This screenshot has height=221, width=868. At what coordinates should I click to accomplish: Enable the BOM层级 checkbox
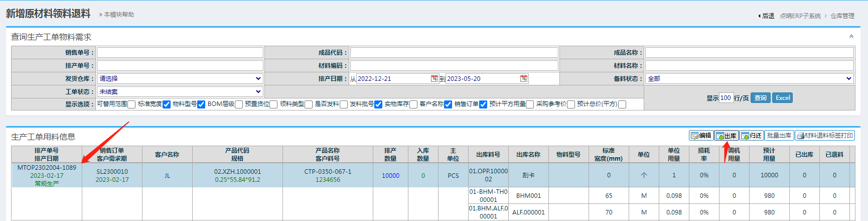click(239, 104)
